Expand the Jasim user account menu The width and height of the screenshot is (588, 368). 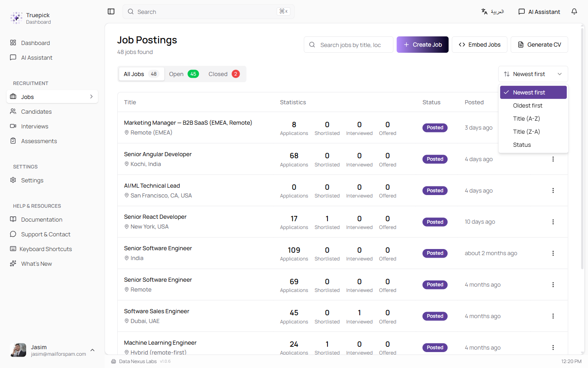tap(92, 350)
